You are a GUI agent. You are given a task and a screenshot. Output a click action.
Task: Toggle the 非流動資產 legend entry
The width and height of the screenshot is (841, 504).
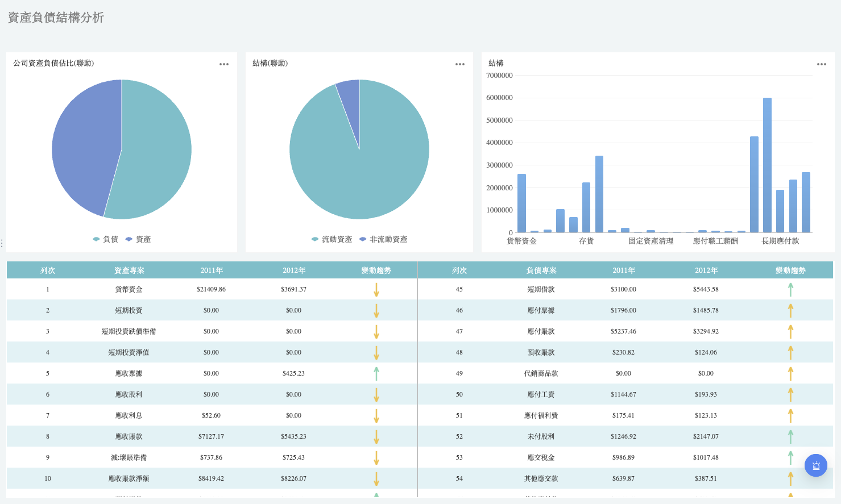383,239
